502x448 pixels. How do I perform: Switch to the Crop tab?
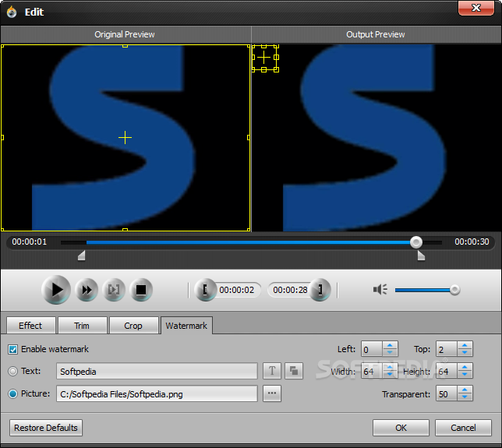133,326
